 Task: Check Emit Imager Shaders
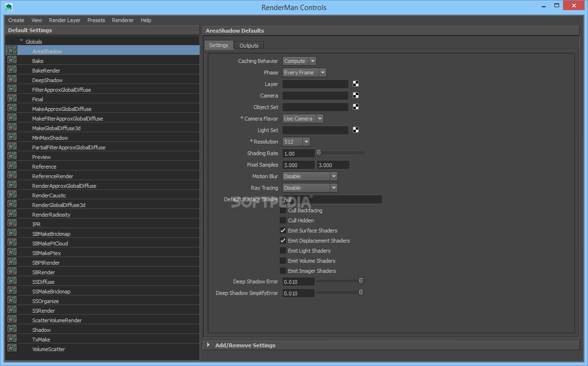(283, 271)
